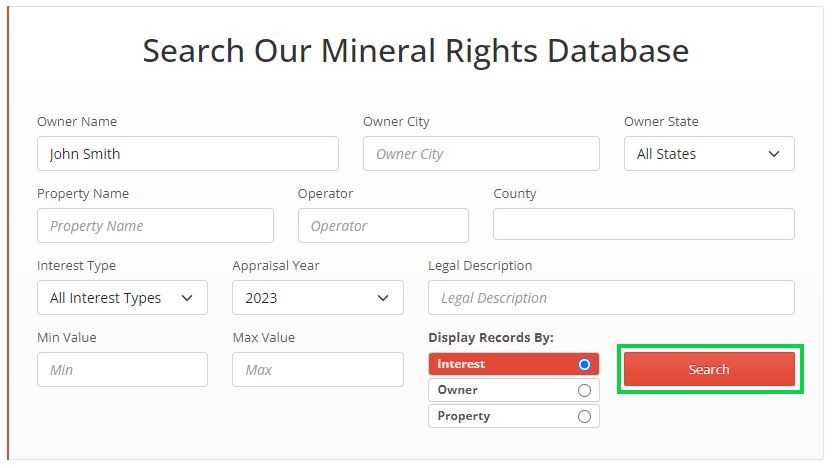
Task: Click the Owner Name text field
Action: click(187, 154)
